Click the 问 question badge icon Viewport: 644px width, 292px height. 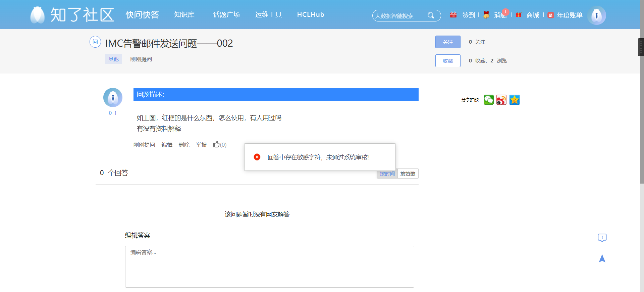pyautogui.click(x=95, y=42)
